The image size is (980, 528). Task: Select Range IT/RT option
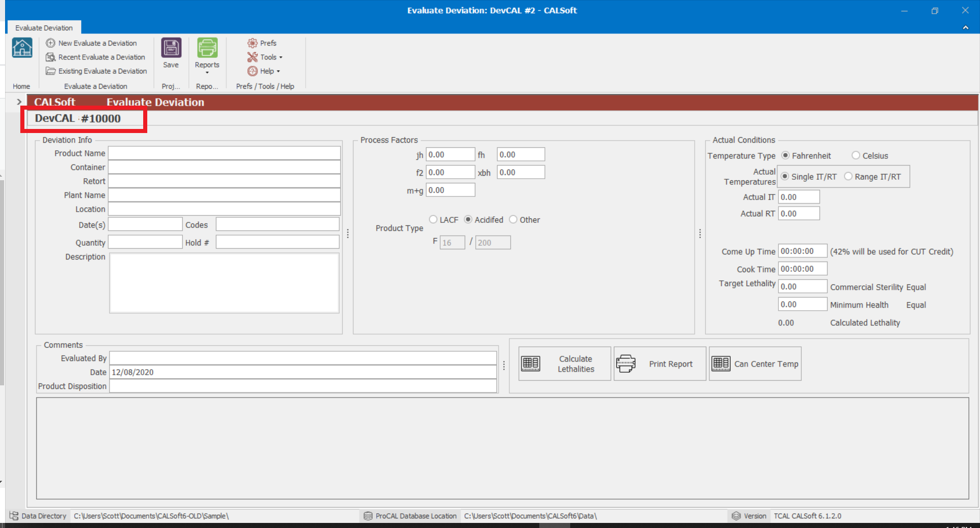[x=848, y=176]
